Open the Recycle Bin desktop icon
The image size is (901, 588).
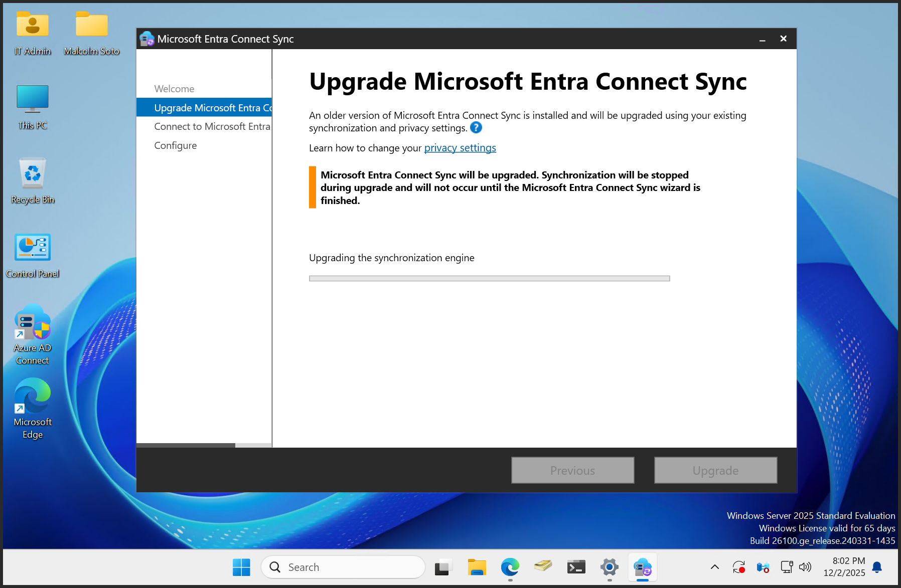click(x=33, y=180)
